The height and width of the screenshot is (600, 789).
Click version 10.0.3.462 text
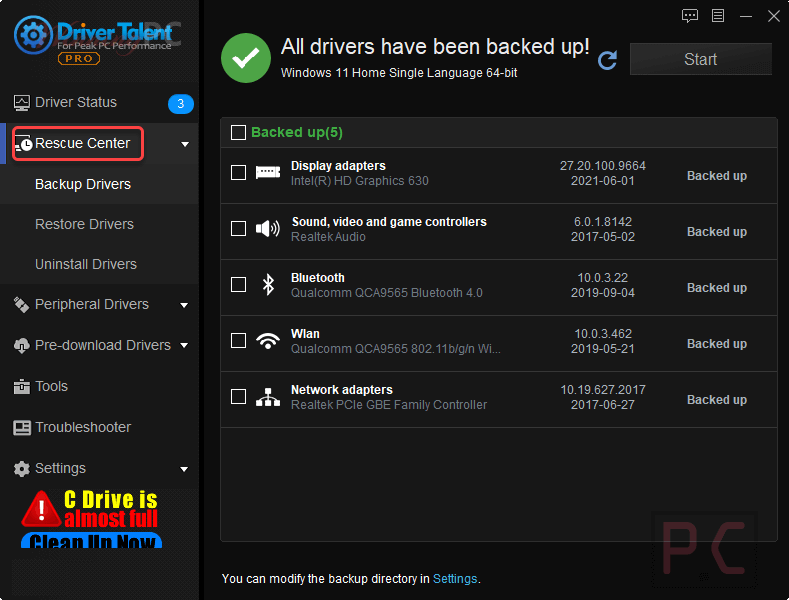[x=603, y=334]
